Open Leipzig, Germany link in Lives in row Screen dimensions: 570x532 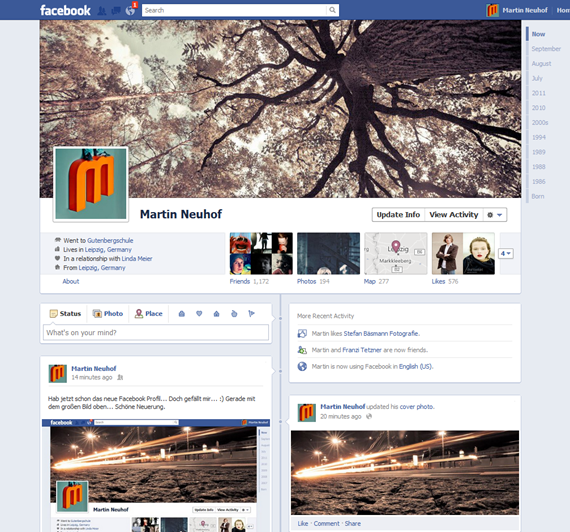pos(108,249)
